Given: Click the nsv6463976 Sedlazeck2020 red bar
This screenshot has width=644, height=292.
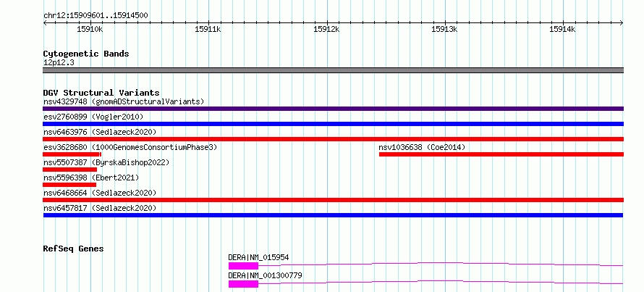Looking at the screenshot, I should click(x=333, y=139).
